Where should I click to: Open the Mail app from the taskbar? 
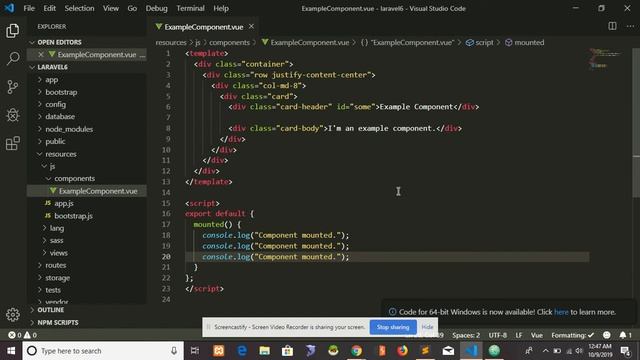[x=448, y=351]
